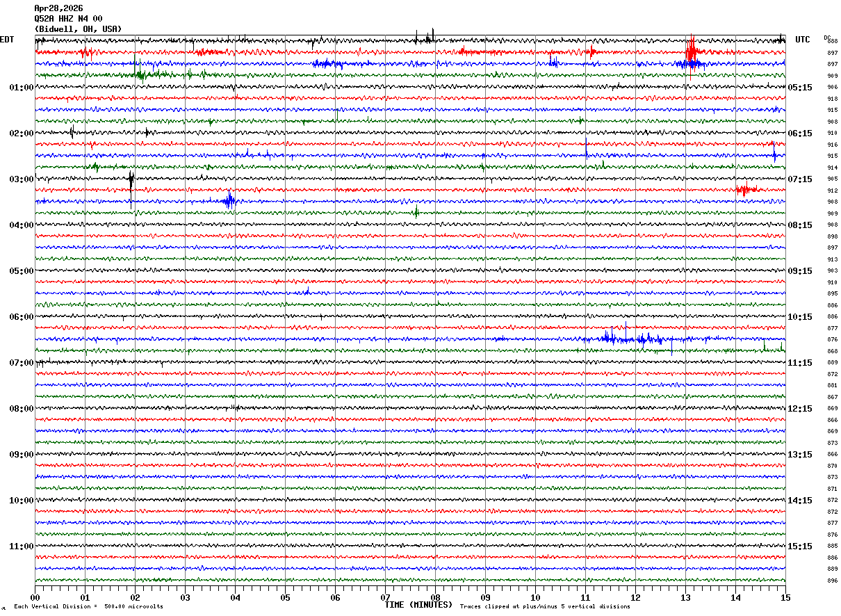Select the "10:00" EDT row label
Image resolution: width=841 pixels, height=616 pixels.
21,501
